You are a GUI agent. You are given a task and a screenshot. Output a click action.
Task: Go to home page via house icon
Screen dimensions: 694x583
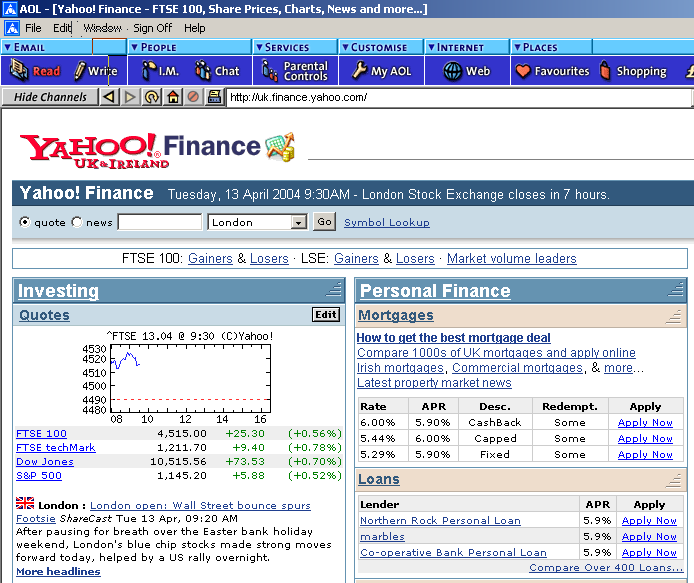(173, 97)
